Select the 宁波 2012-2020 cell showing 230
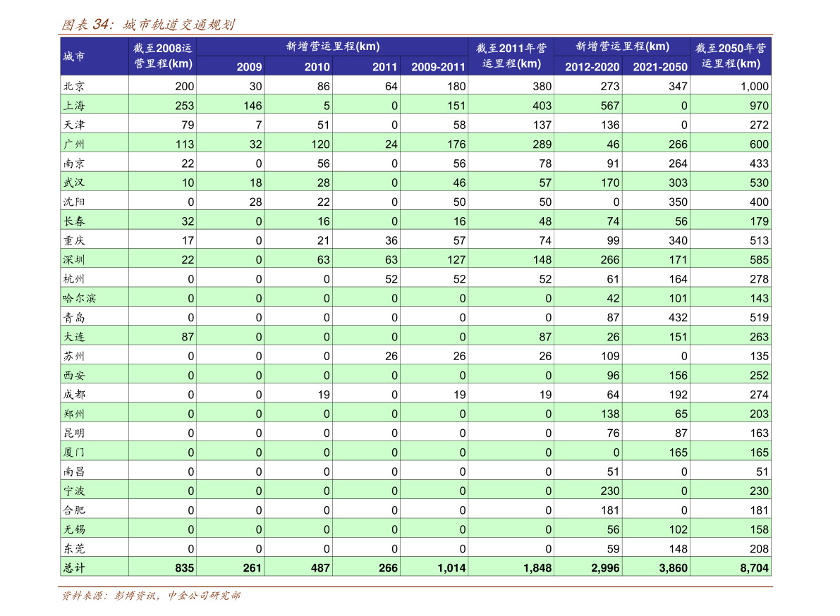 [x=609, y=491]
